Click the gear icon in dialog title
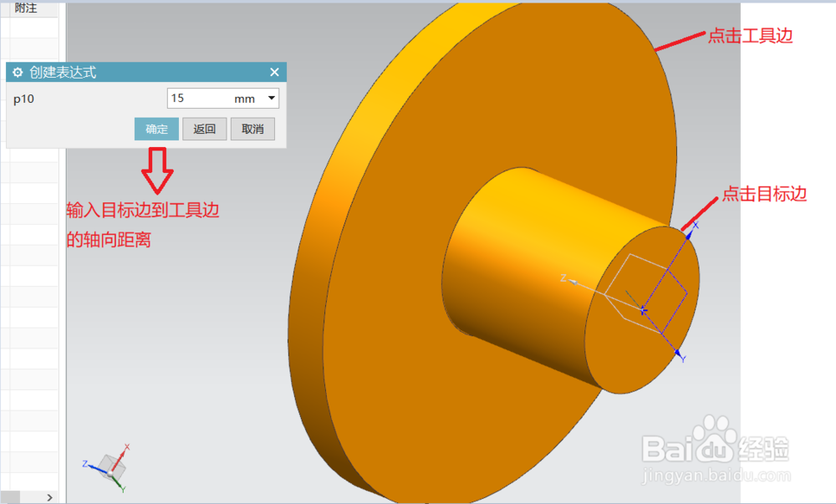836x504 pixels. 18,72
